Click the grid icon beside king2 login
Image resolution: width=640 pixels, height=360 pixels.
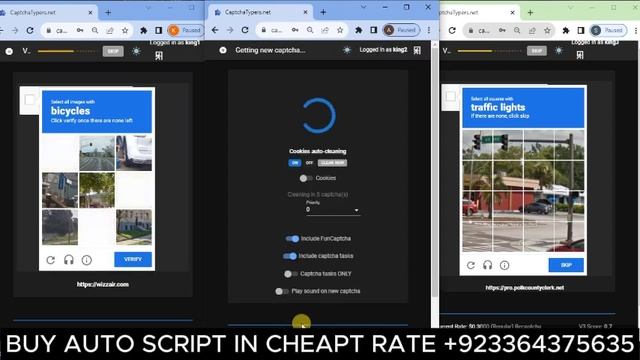point(417,50)
